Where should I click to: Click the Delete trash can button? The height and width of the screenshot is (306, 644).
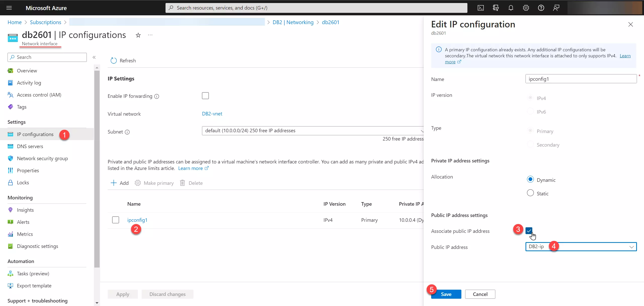pos(191,183)
